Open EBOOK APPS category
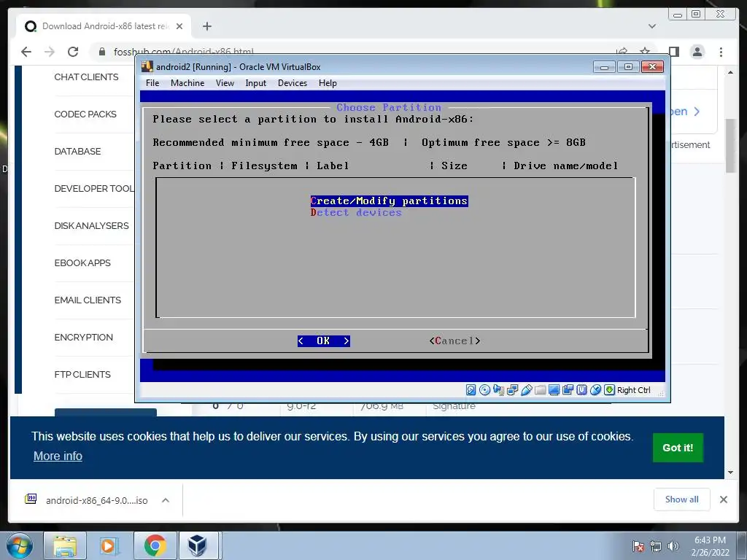The image size is (747, 560). click(82, 262)
